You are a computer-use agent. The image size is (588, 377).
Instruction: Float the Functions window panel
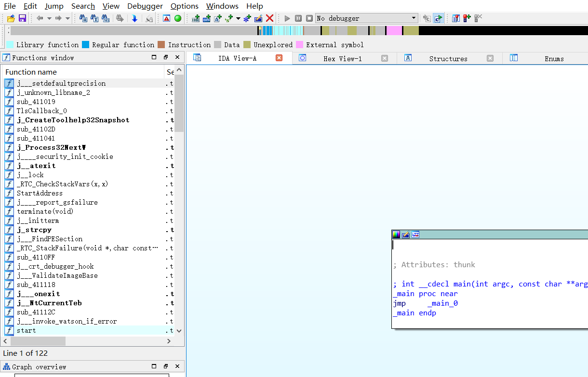point(166,57)
